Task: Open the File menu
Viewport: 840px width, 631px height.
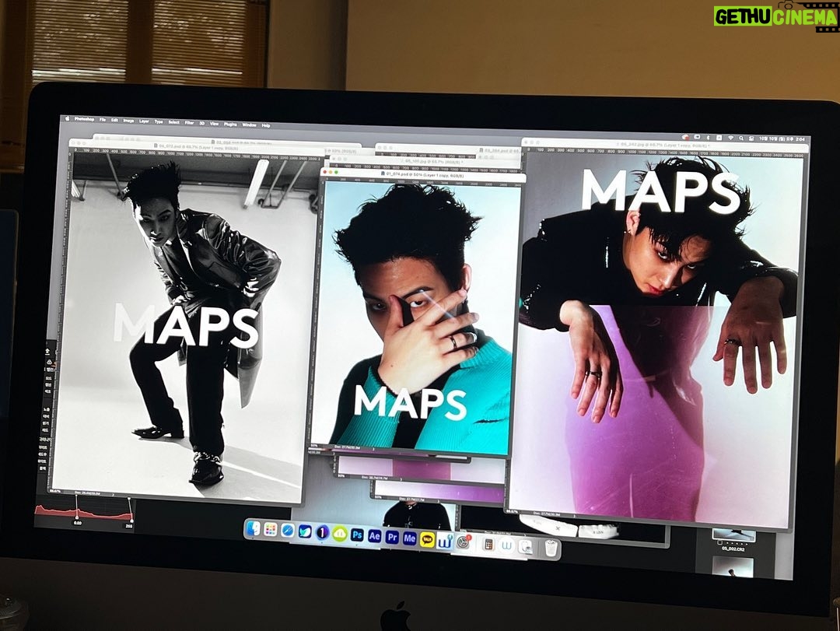Action: point(103,120)
